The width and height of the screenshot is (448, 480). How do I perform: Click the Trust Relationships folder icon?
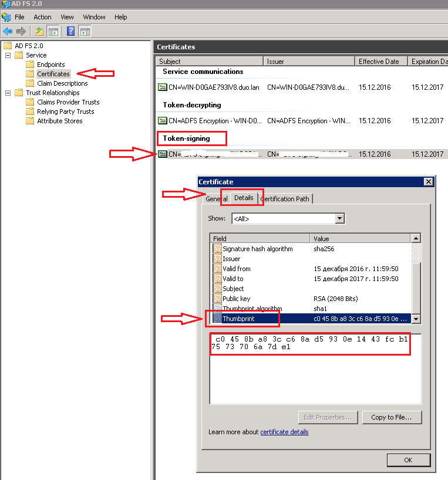pyautogui.click(x=19, y=93)
